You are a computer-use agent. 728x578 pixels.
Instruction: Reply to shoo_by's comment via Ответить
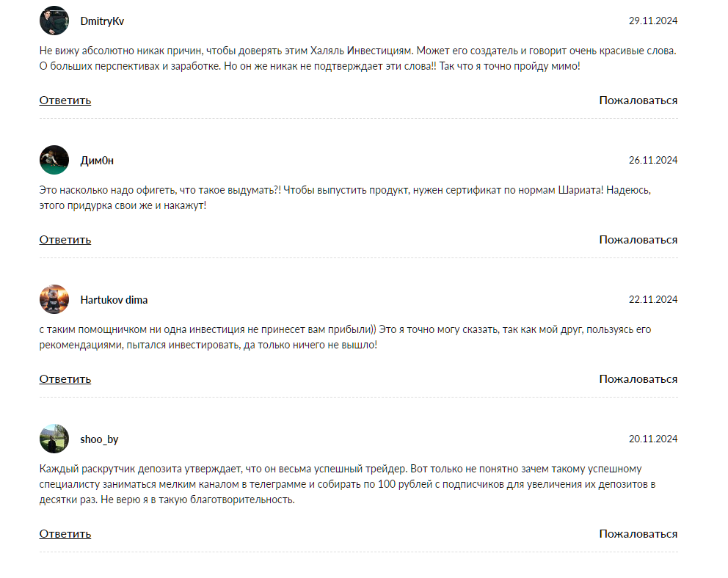tap(65, 534)
